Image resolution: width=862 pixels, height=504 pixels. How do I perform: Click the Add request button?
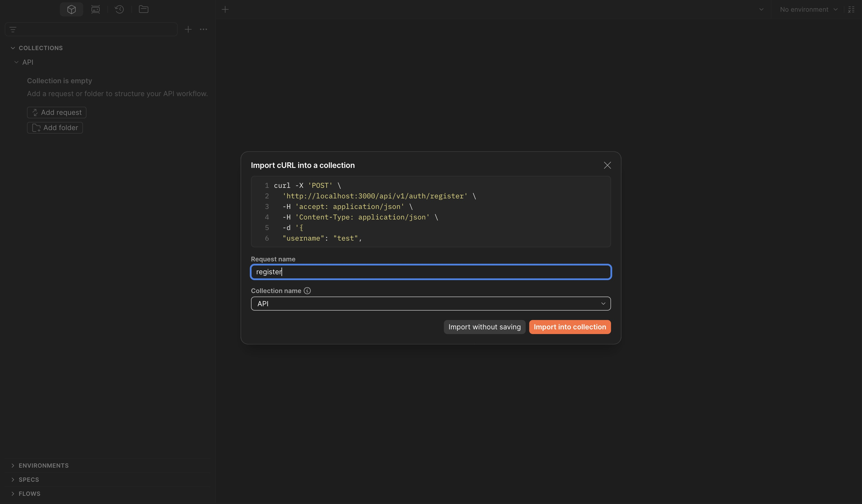[57, 113]
